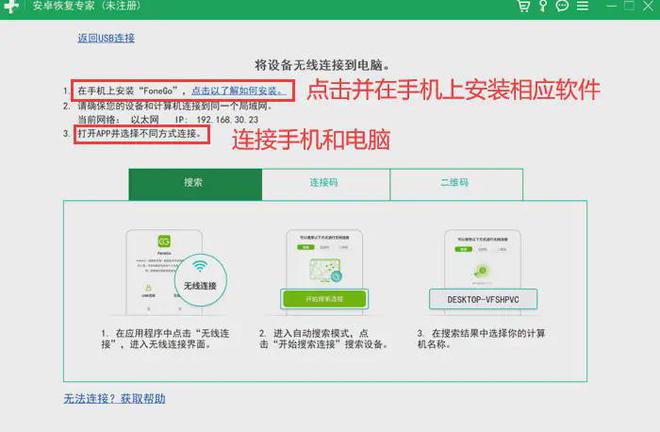Open the hamburger menu in title bar

583,6
